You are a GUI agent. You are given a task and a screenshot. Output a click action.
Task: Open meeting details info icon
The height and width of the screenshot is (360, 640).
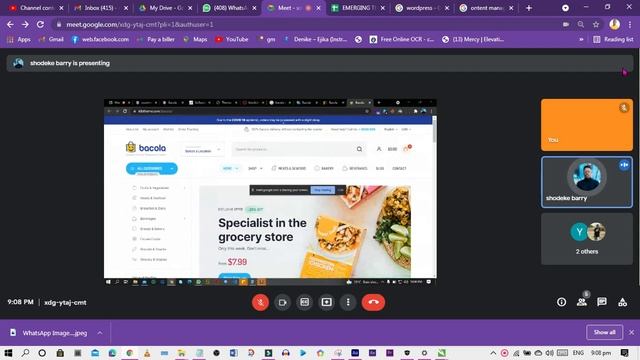pyautogui.click(x=562, y=302)
